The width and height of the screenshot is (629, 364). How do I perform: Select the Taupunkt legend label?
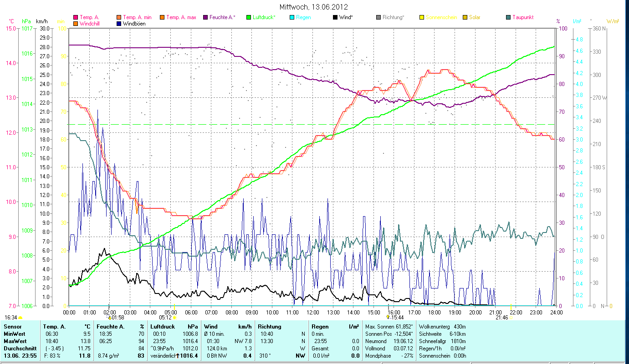523,17
